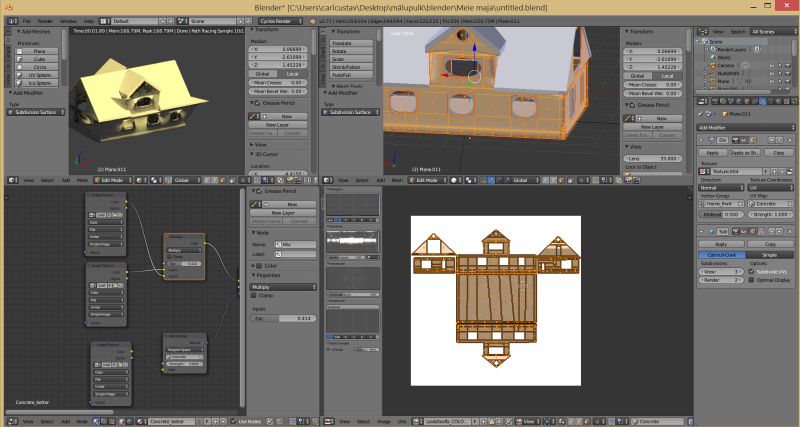
Task: Toggle Camera renderability icon in Outliner
Action: 788,66
